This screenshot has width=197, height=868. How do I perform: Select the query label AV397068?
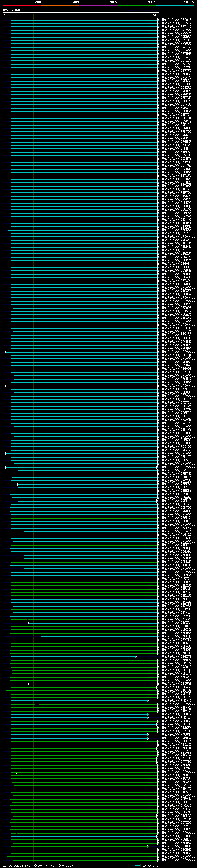tap(11, 10)
